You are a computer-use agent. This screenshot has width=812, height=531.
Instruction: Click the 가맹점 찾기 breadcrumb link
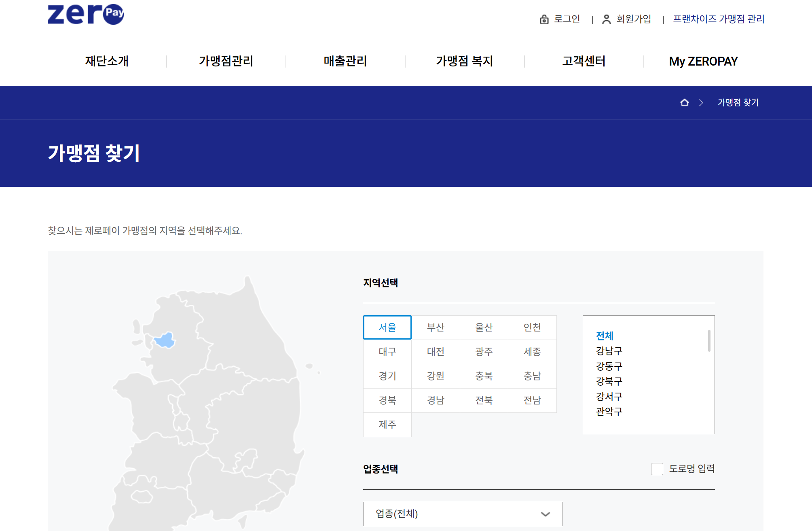(x=738, y=102)
